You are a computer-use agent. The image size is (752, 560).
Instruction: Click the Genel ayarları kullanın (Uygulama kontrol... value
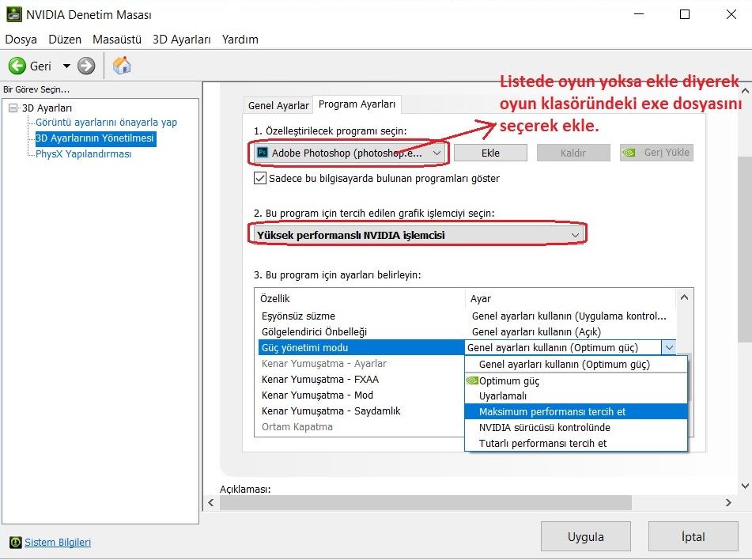569,316
